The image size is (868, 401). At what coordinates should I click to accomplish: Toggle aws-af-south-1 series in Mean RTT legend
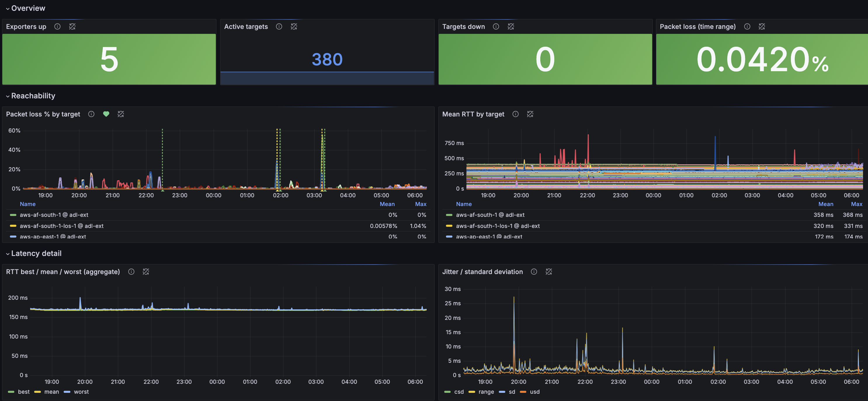tap(490, 215)
